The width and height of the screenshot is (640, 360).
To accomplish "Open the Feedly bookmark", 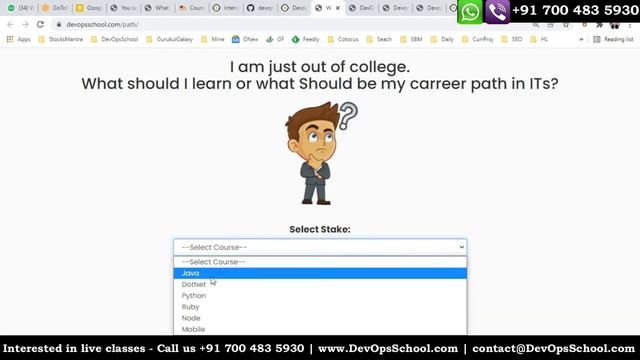I will (306, 39).
